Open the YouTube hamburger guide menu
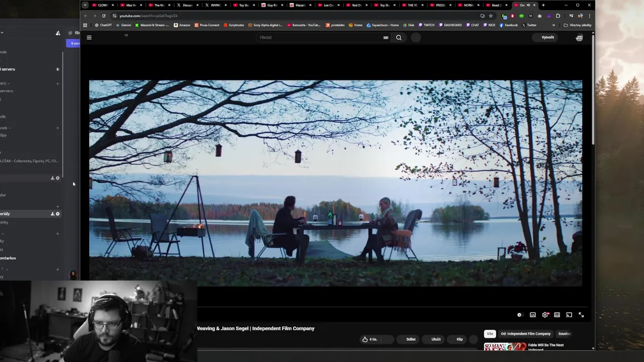644x362 pixels. (89, 37)
